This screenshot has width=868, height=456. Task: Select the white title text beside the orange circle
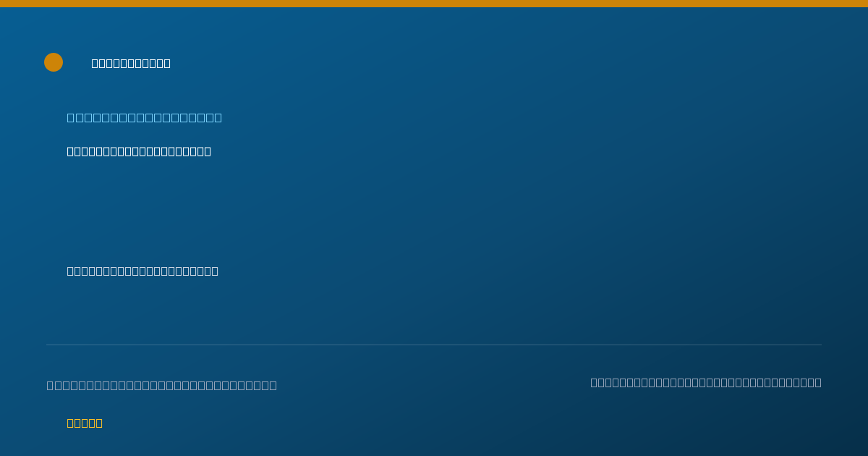[131, 64]
